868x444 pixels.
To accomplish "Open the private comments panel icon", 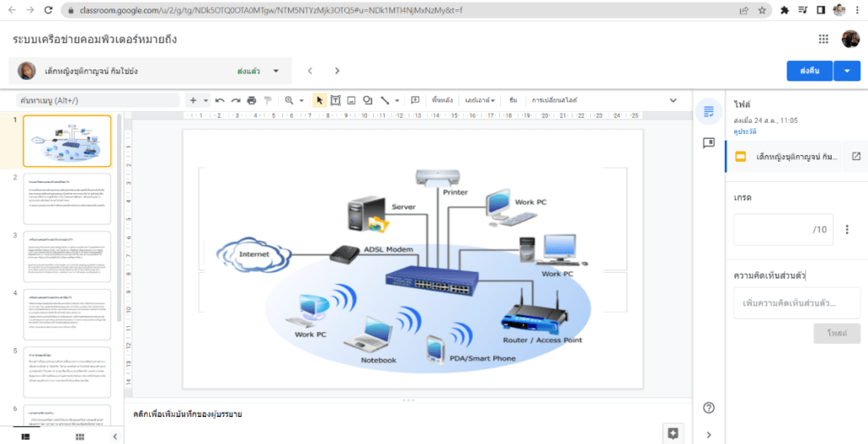I will tap(709, 143).
